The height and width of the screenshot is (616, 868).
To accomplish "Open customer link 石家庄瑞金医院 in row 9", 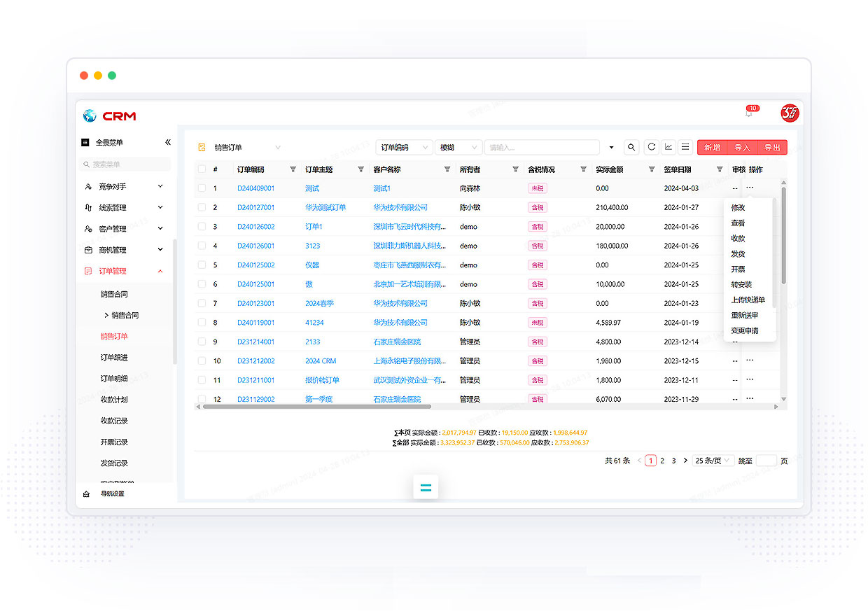I will [397, 342].
